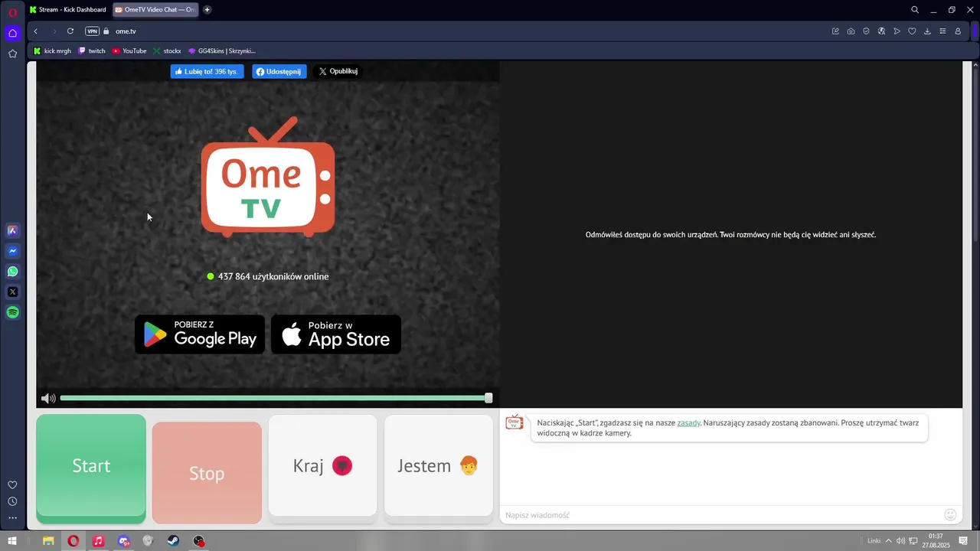This screenshot has width=980, height=551.
Task: Click the Google Play download badge
Action: tap(200, 334)
